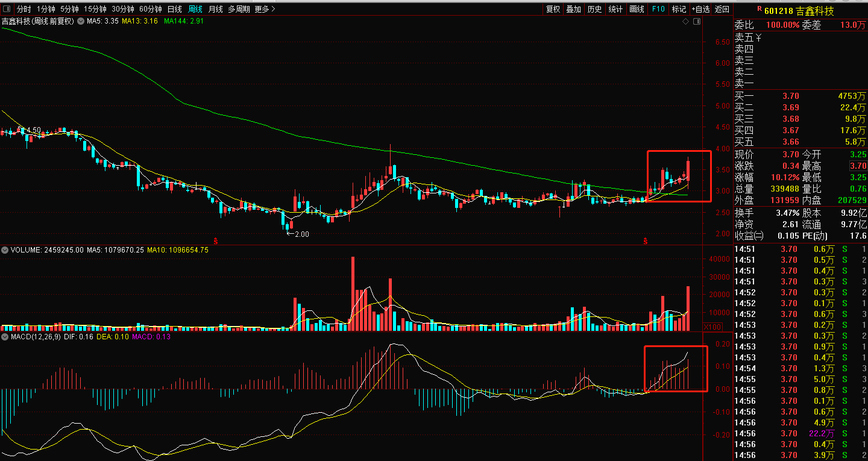Click the 股本 9.92亿 value

pos(853,213)
